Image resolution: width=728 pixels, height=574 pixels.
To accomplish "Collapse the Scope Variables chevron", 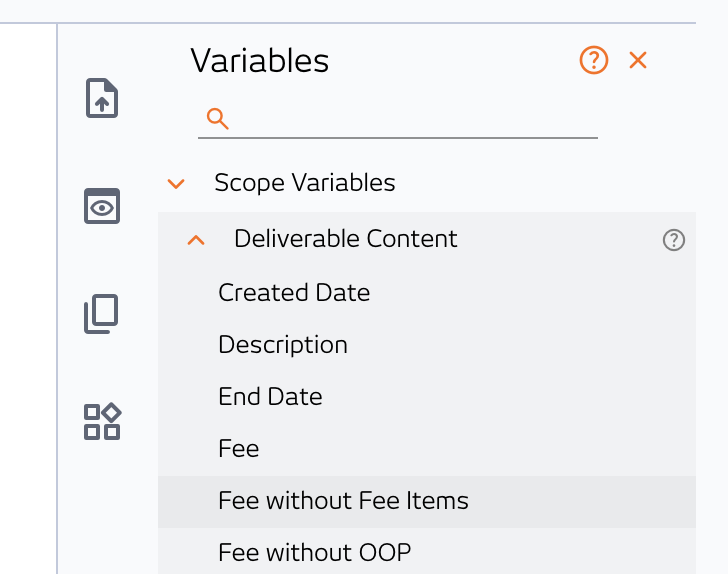I will tap(176, 183).
